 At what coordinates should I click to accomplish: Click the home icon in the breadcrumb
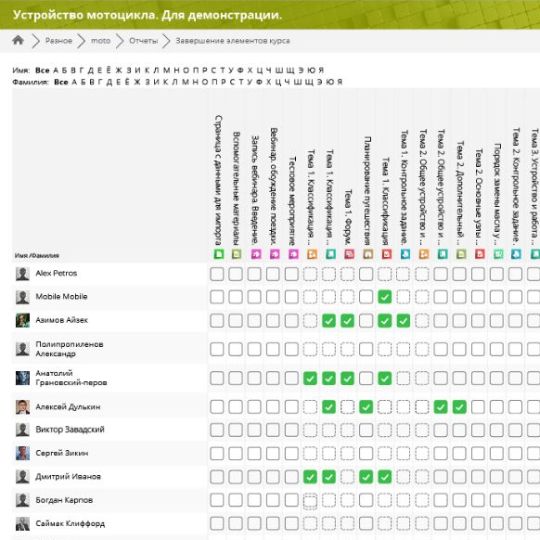pyautogui.click(x=18, y=41)
